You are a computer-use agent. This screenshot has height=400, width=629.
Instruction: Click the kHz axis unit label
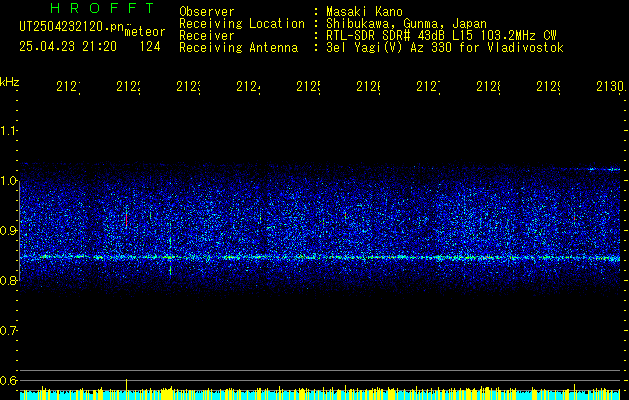click(10, 82)
